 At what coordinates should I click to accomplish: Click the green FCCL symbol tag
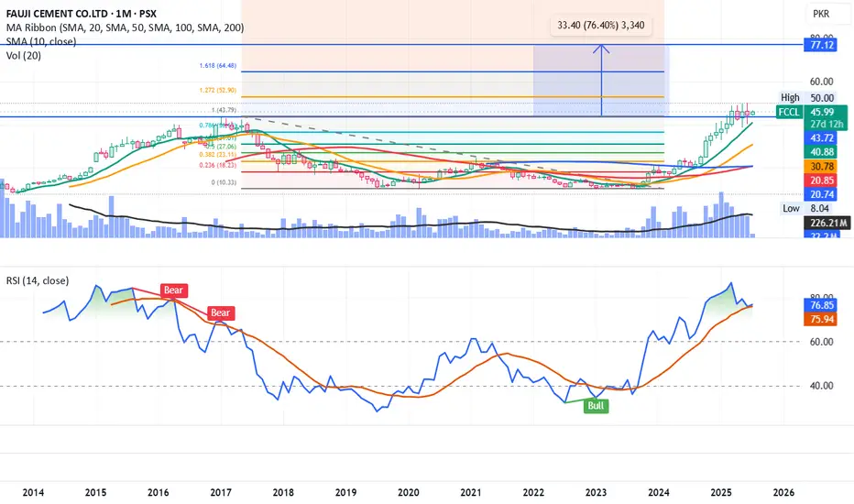tap(789, 112)
